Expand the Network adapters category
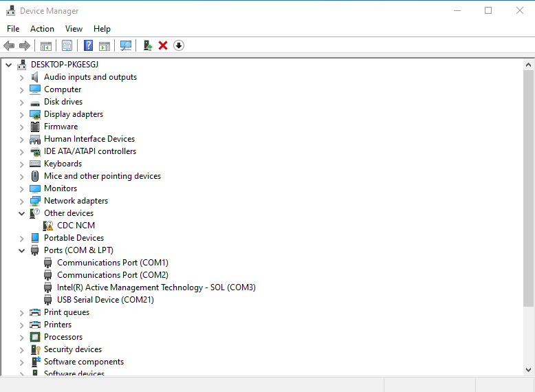Screen dimensions: 535x392 [21, 202]
